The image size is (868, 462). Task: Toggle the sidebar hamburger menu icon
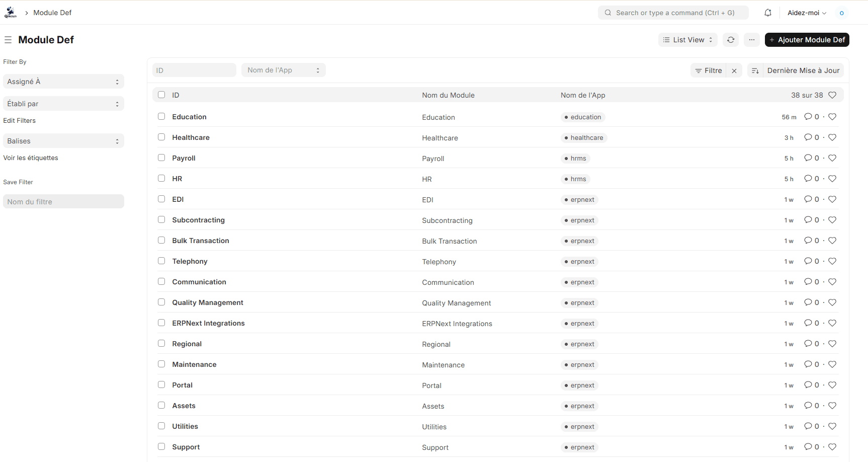click(x=8, y=40)
